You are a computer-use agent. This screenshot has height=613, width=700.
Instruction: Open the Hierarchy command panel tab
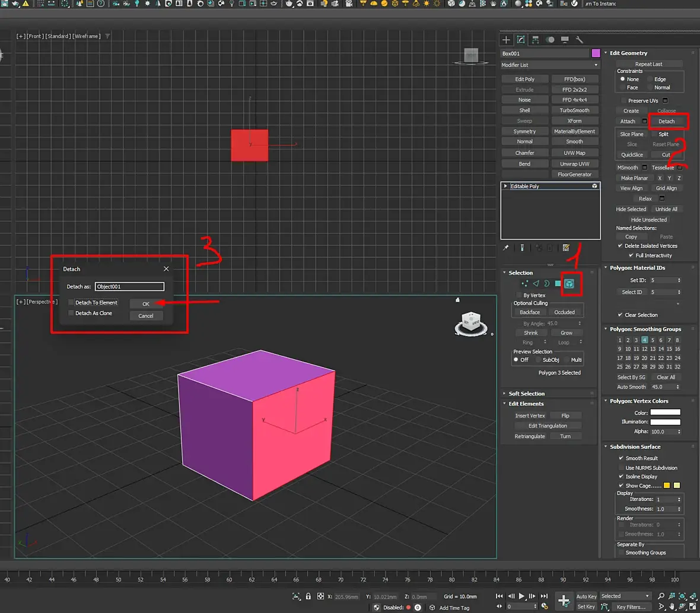tap(535, 40)
